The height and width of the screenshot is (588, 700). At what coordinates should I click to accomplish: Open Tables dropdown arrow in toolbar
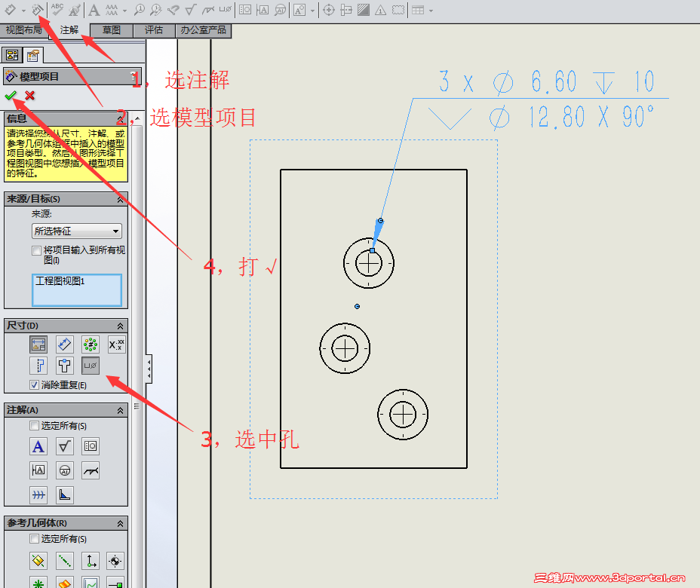pyautogui.click(x=431, y=11)
